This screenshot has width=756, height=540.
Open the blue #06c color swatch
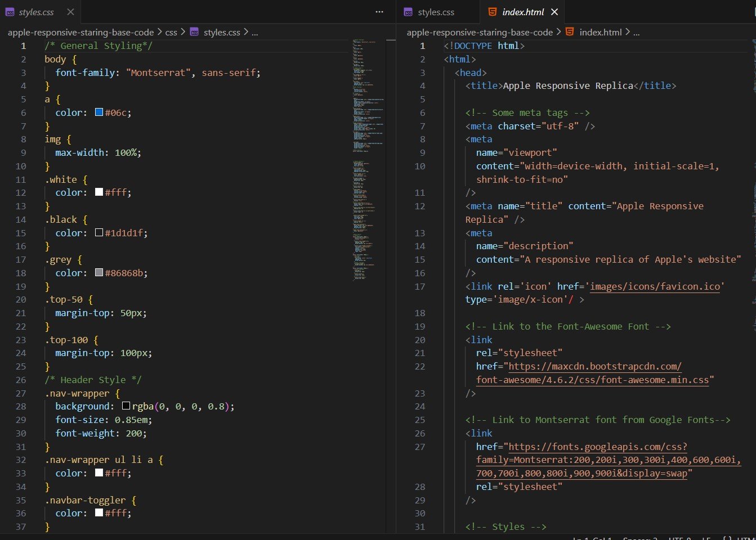click(99, 112)
